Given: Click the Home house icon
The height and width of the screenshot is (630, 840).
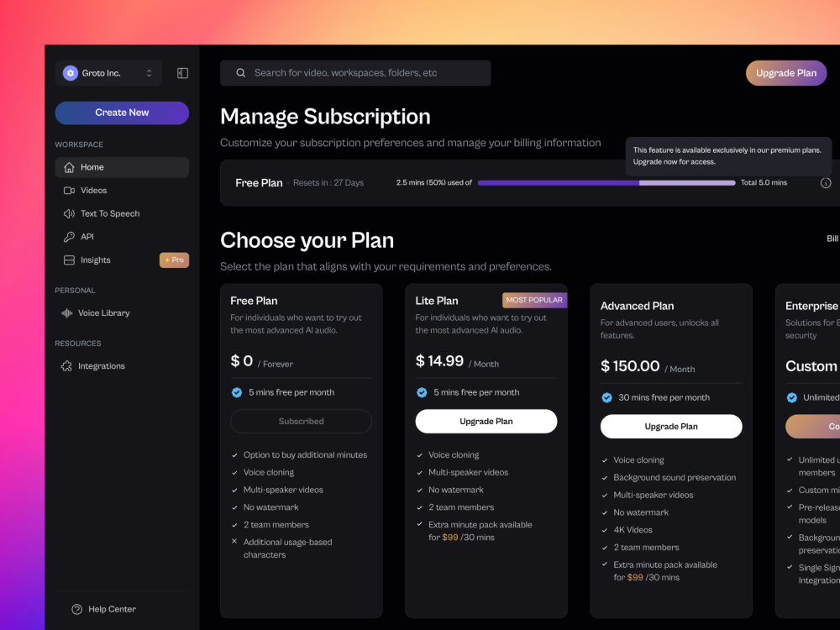Looking at the screenshot, I should [x=69, y=167].
